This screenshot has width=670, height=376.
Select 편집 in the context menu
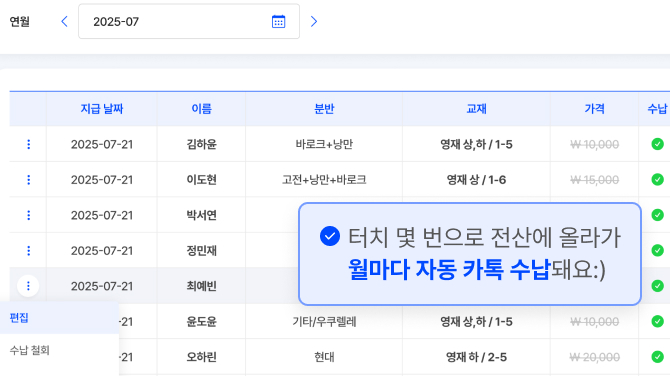pyautogui.click(x=59, y=318)
